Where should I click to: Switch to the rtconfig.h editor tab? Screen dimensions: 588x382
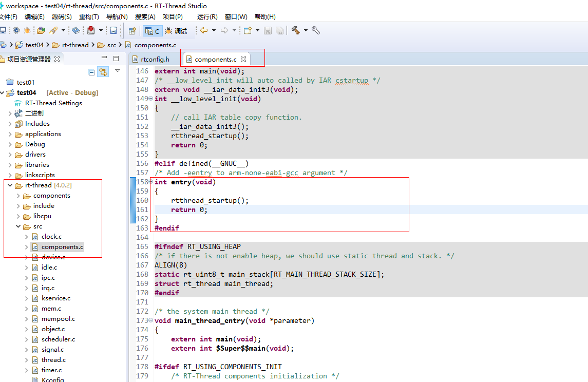tap(151, 59)
